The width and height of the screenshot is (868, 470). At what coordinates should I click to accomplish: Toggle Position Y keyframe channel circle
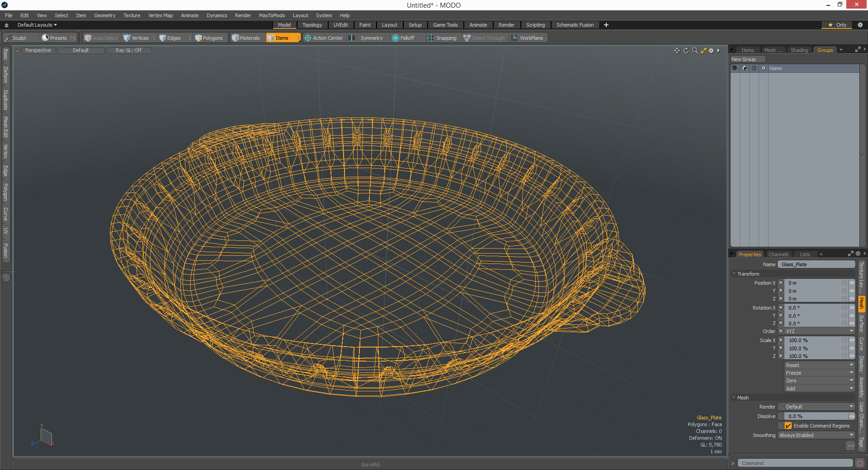click(x=781, y=291)
